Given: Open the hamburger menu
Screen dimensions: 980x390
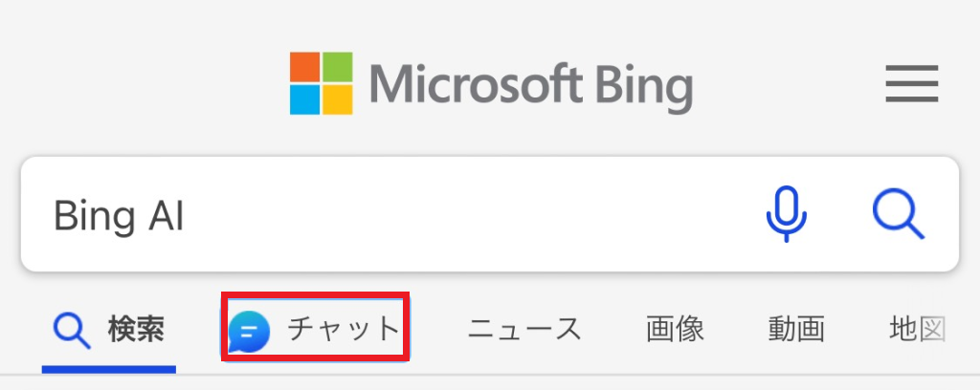Looking at the screenshot, I should click(x=912, y=86).
